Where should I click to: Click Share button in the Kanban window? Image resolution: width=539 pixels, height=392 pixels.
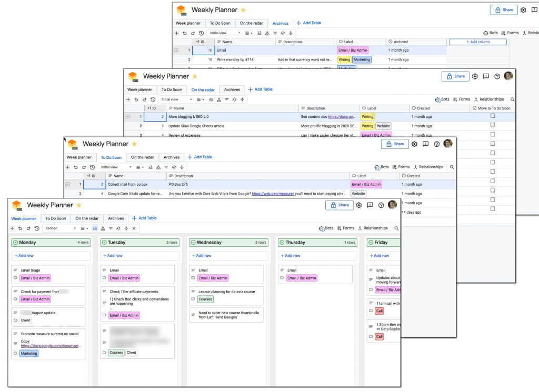pos(339,205)
